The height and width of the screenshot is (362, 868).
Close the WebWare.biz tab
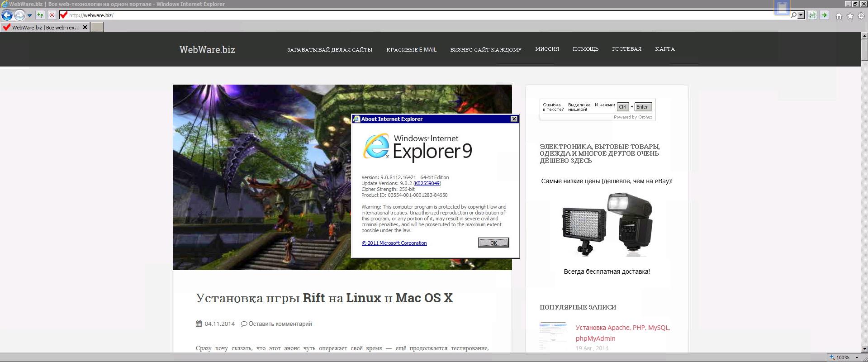(85, 27)
